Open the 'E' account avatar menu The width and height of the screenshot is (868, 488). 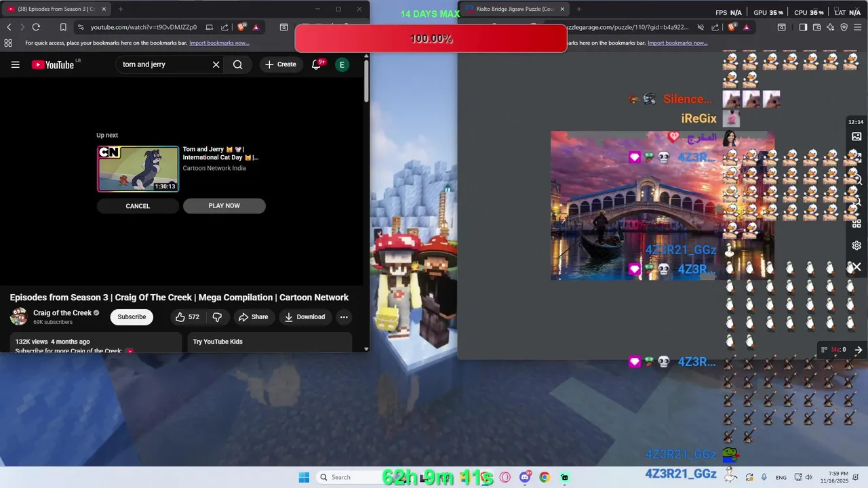tap(342, 64)
